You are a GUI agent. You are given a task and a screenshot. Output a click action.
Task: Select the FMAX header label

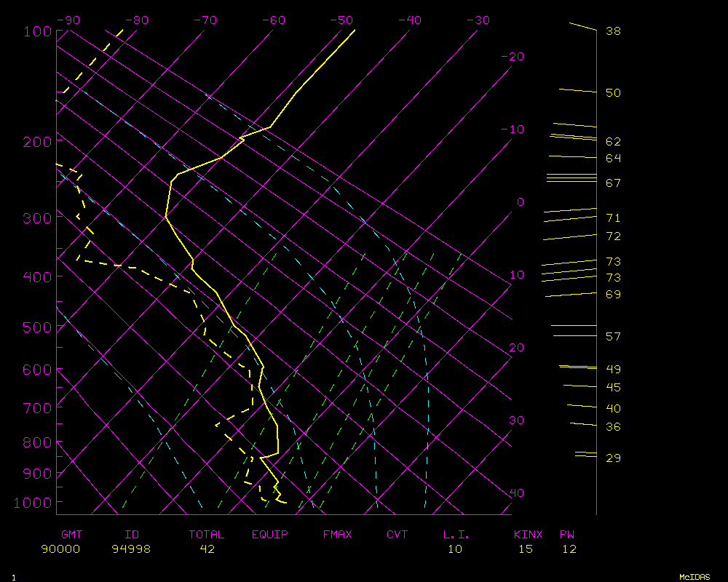[337, 535]
